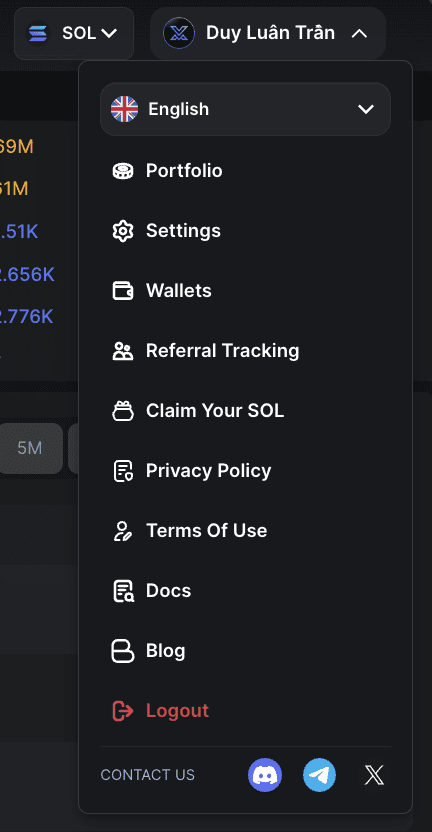Open the SOL chain selector dropdown

74,33
